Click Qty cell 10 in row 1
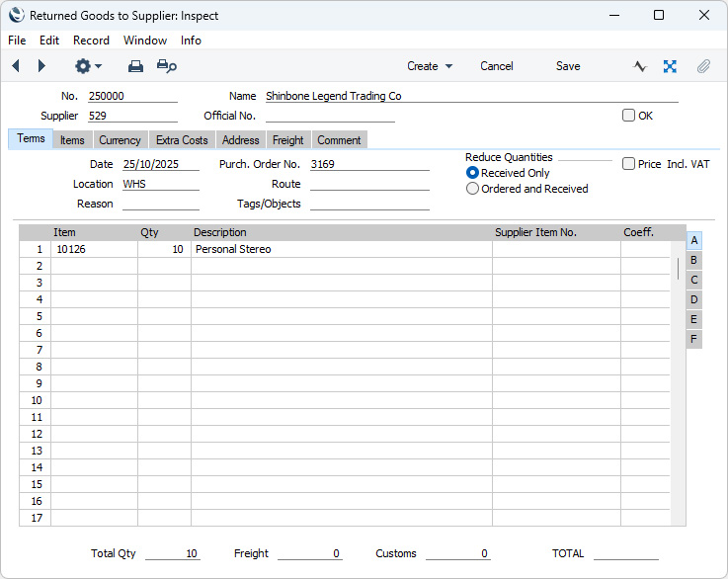The height and width of the screenshot is (579, 728). 164,249
